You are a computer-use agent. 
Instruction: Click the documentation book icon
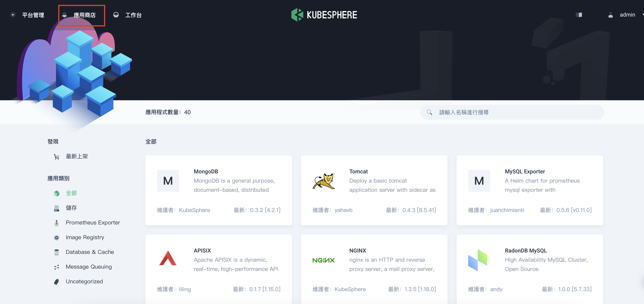(579, 15)
